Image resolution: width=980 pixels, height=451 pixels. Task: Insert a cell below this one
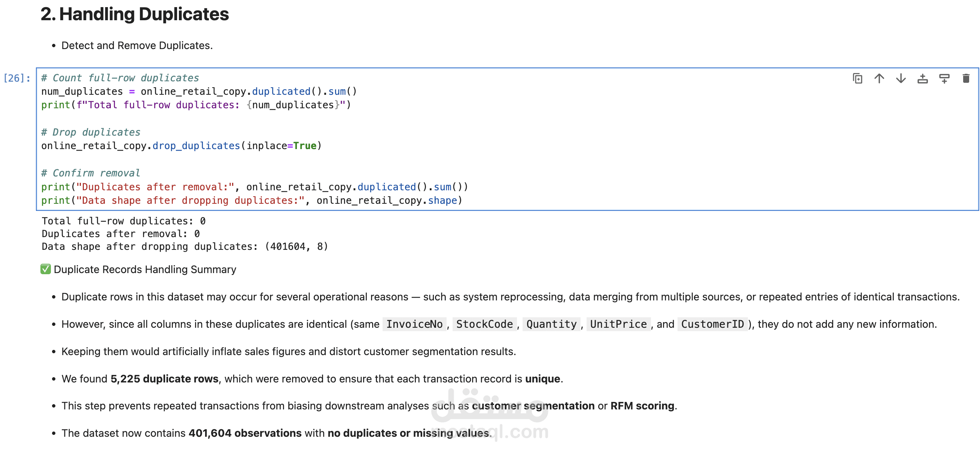(944, 79)
